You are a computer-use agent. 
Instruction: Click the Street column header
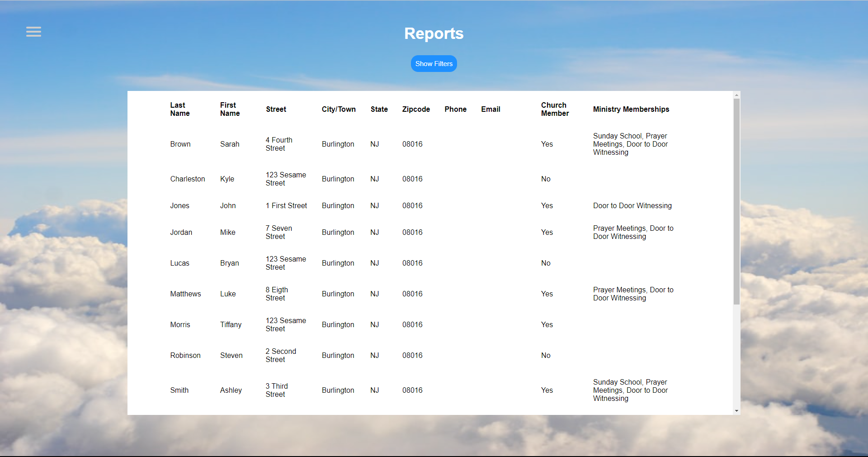[x=276, y=109]
